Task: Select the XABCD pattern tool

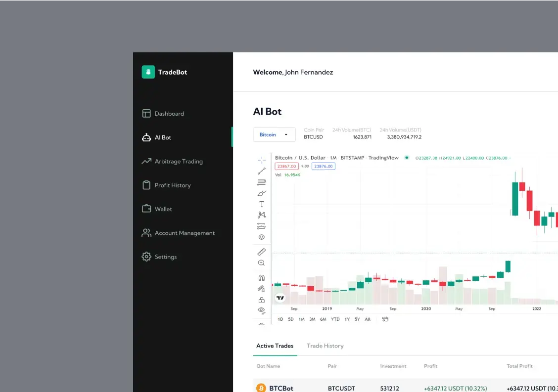Action: [x=262, y=215]
